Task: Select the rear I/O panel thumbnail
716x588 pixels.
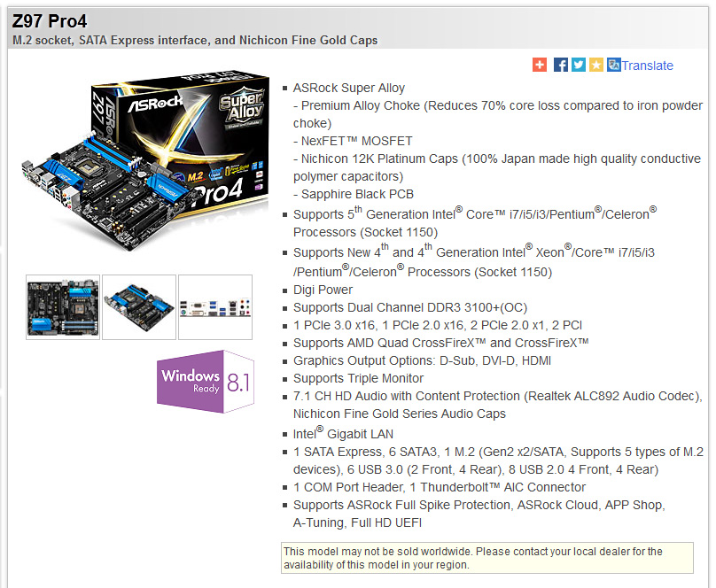Action: [215, 307]
